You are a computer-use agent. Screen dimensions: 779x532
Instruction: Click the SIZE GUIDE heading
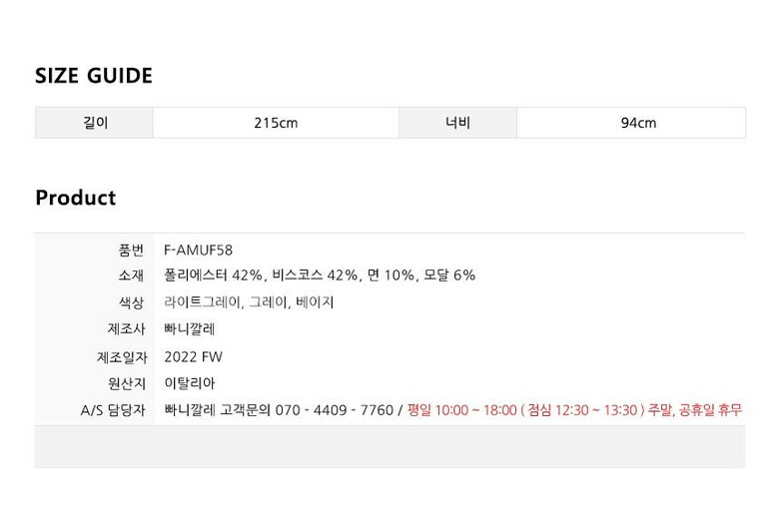pos(94,76)
